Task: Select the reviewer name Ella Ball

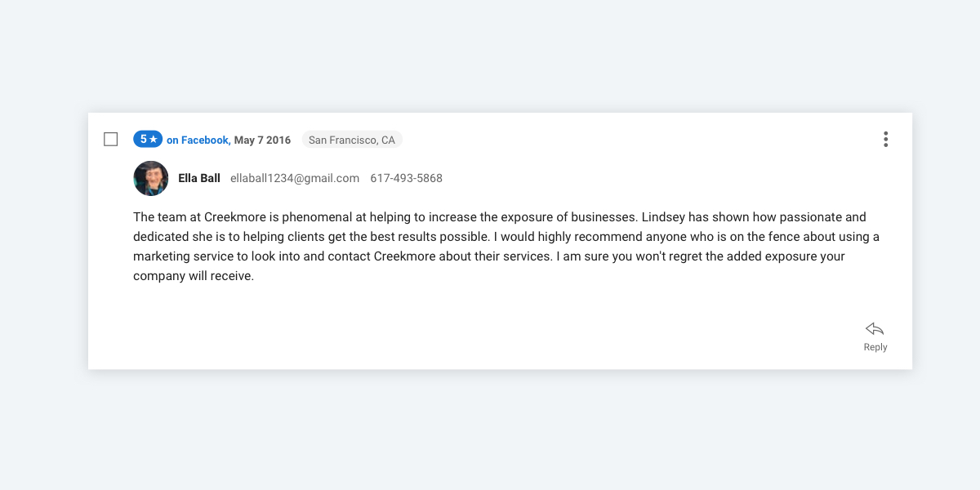Action: click(199, 178)
